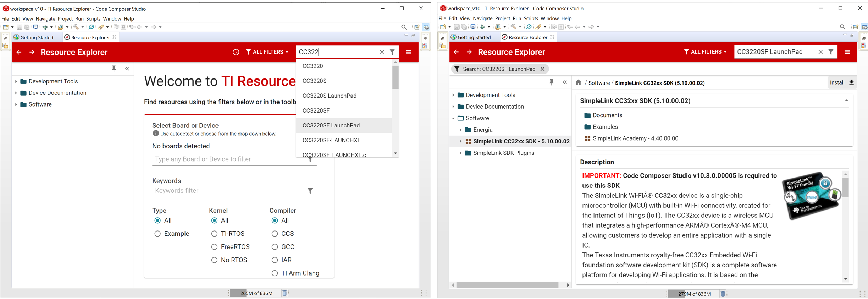Click filter funnel beside right window search box
The height and width of the screenshot is (299, 868).
[831, 52]
